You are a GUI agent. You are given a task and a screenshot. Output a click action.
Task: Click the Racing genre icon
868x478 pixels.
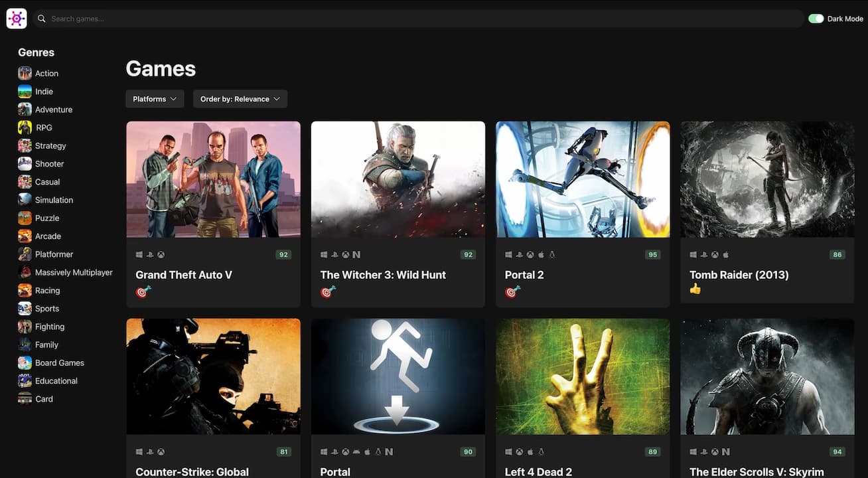click(25, 290)
